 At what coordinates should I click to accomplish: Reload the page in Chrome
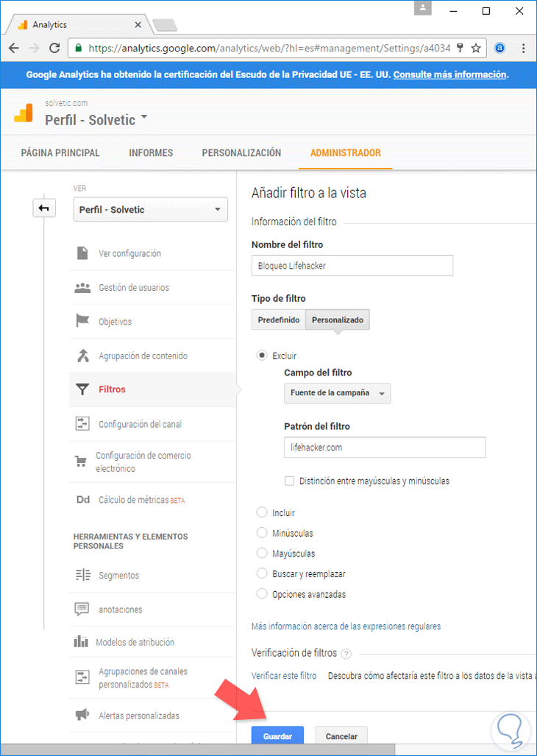coord(54,48)
